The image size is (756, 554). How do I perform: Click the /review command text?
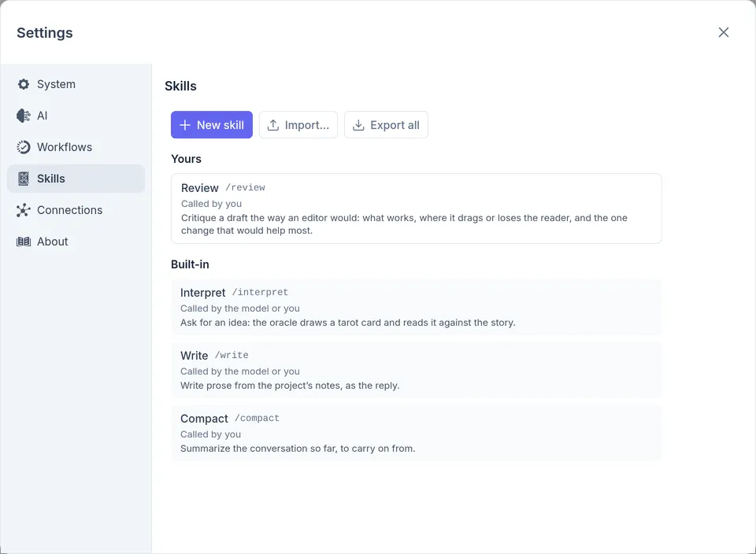[x=246, y=187]
